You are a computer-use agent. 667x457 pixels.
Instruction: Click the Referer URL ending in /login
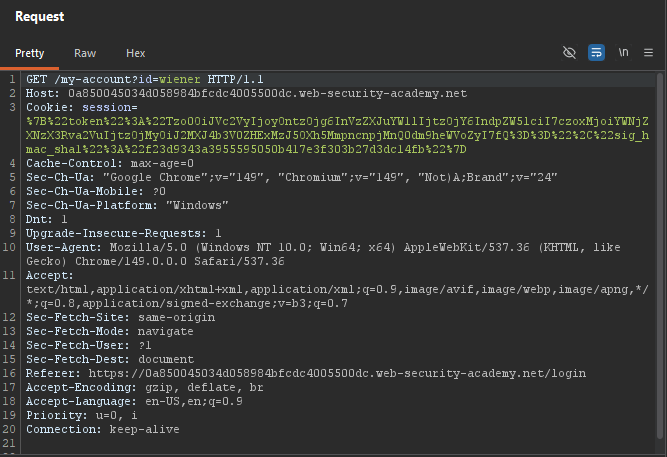(337, 374)
